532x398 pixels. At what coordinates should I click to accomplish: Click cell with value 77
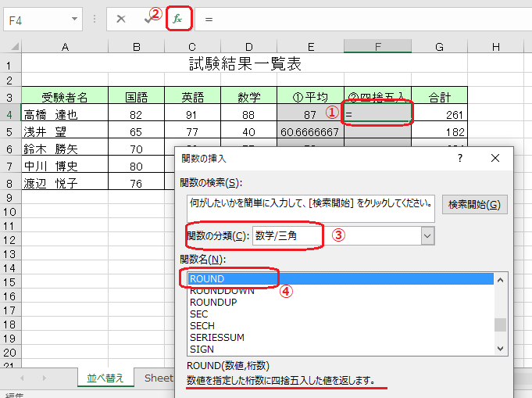point(192,131)
